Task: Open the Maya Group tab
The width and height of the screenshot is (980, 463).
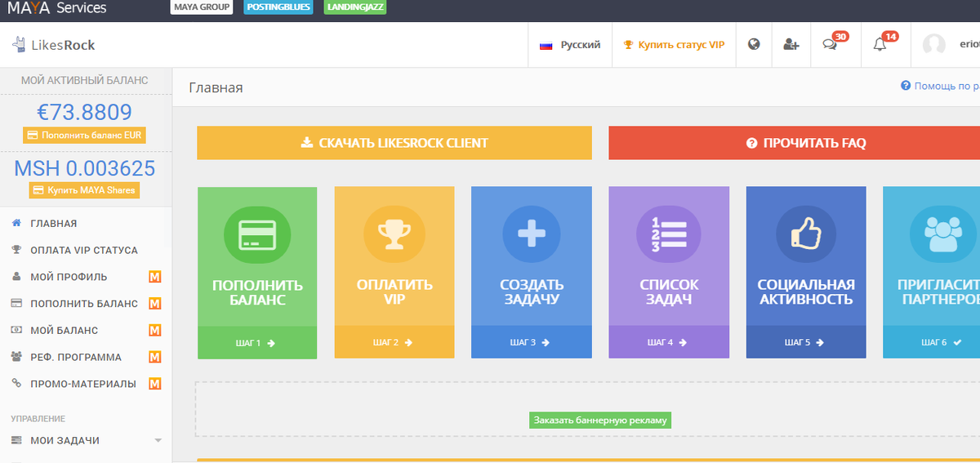Action: [202, 8]
